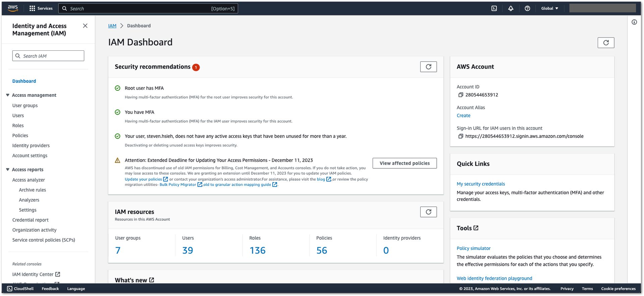Click external icon beside Bulk Policy Migrator
The height and width of the screenshot is (296, 644).
click(x=200, y=184)
